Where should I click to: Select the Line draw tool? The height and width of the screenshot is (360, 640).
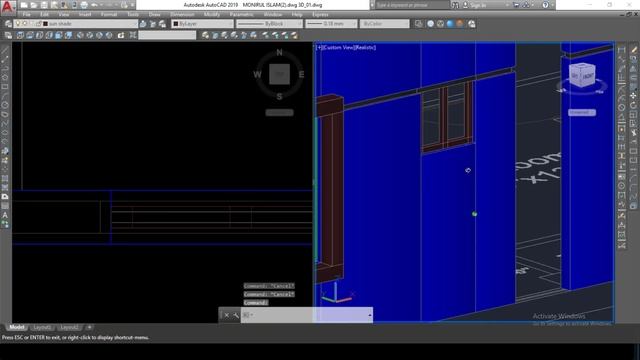point(5,51)
